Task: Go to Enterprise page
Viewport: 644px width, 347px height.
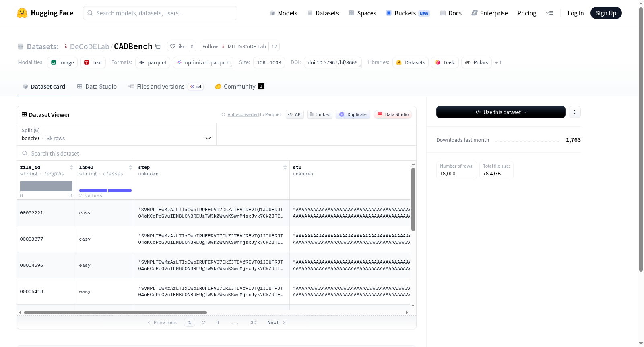Action: click(x=489, y=13)
